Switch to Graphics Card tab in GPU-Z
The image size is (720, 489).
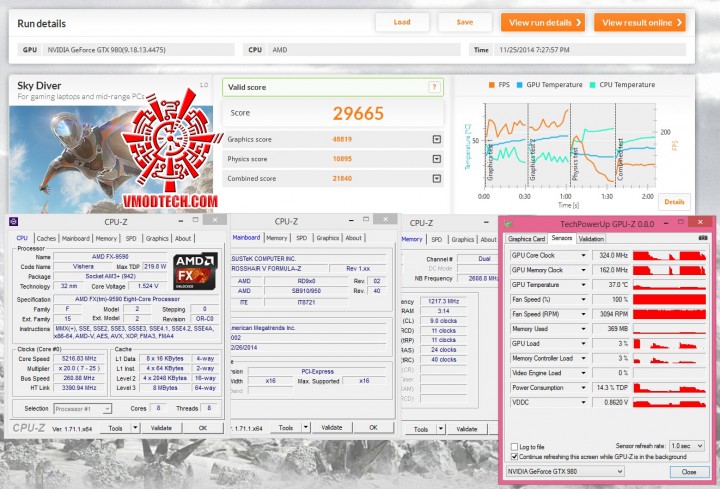[x=527, y=239]
